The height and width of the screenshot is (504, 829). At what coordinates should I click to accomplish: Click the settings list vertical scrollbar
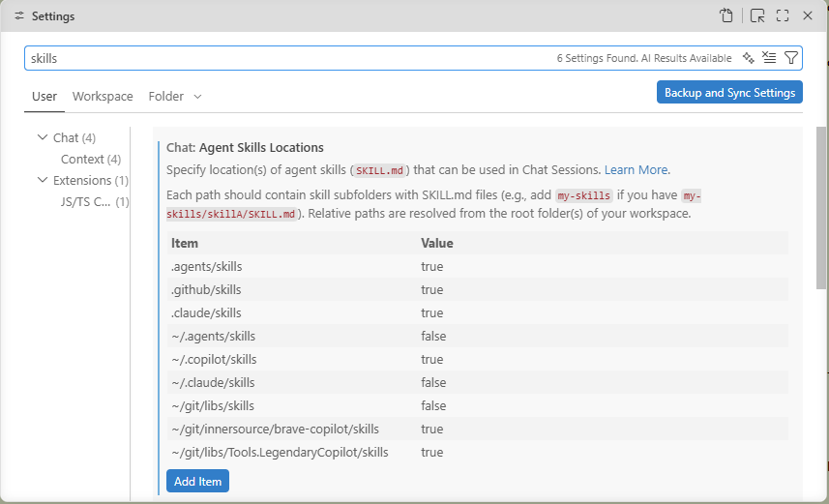click(820, 208)
